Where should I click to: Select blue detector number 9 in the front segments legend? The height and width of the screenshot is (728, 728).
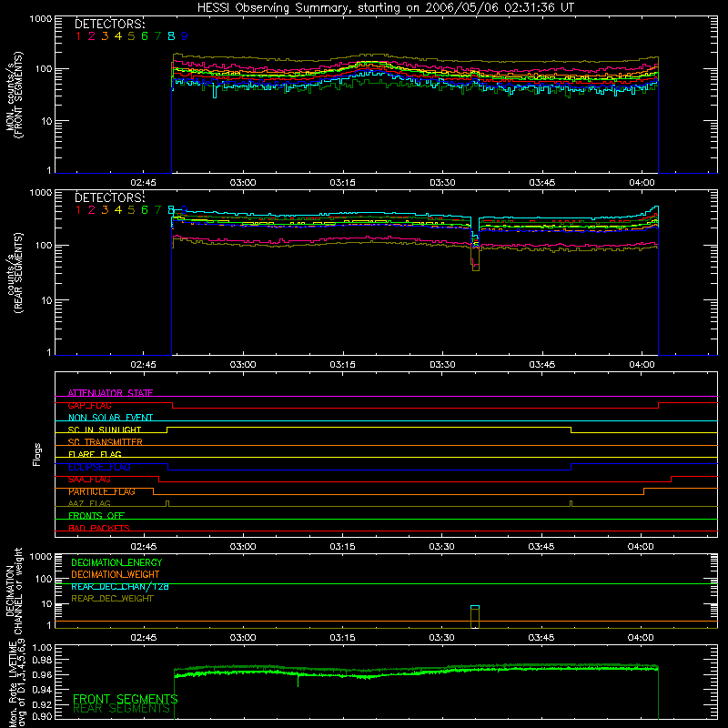point(185,36)
